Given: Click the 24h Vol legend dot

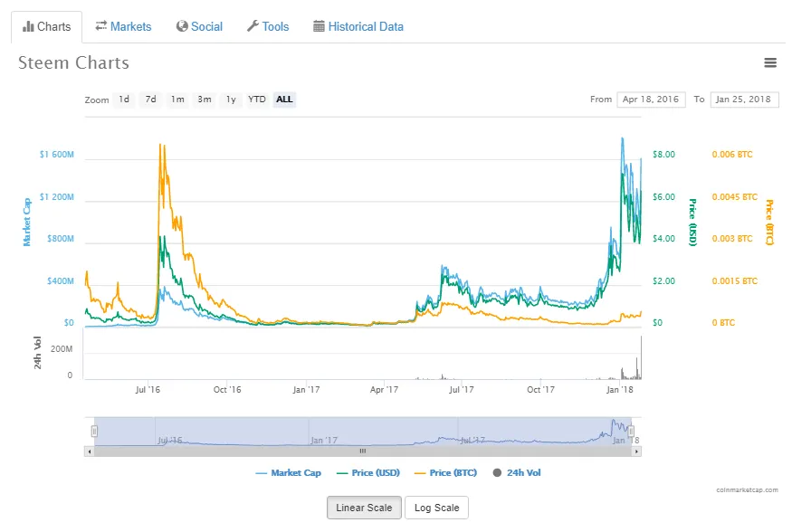Looking at the screenshot, I should (498, 473).
